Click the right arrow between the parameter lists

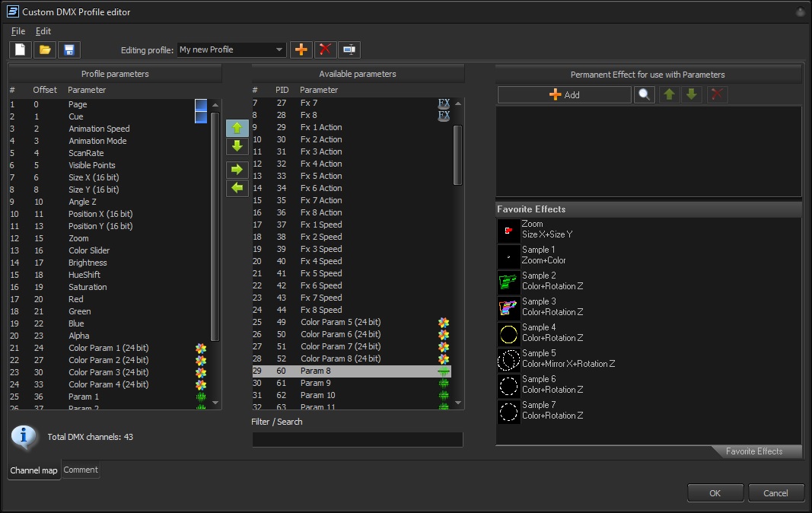(237, 169)
